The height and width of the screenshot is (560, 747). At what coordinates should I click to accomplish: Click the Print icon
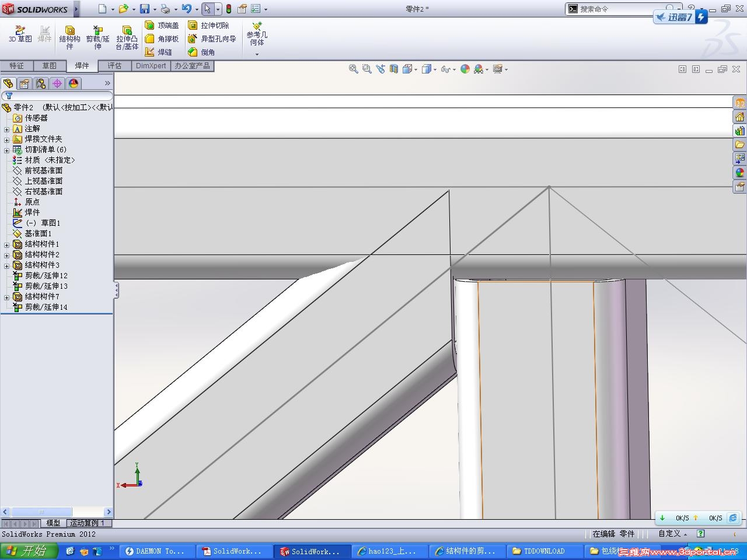click(x=165, y=9)
